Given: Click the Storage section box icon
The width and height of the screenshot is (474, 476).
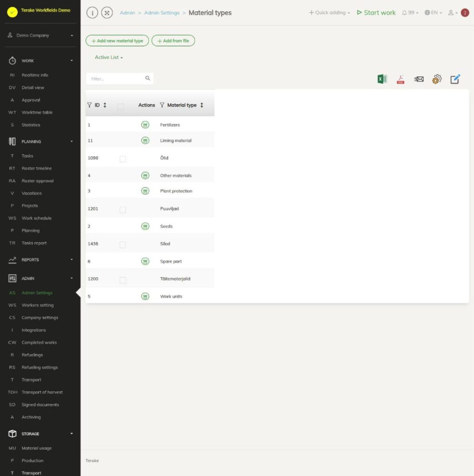Looking at the screenshot, I should (12, 434).
